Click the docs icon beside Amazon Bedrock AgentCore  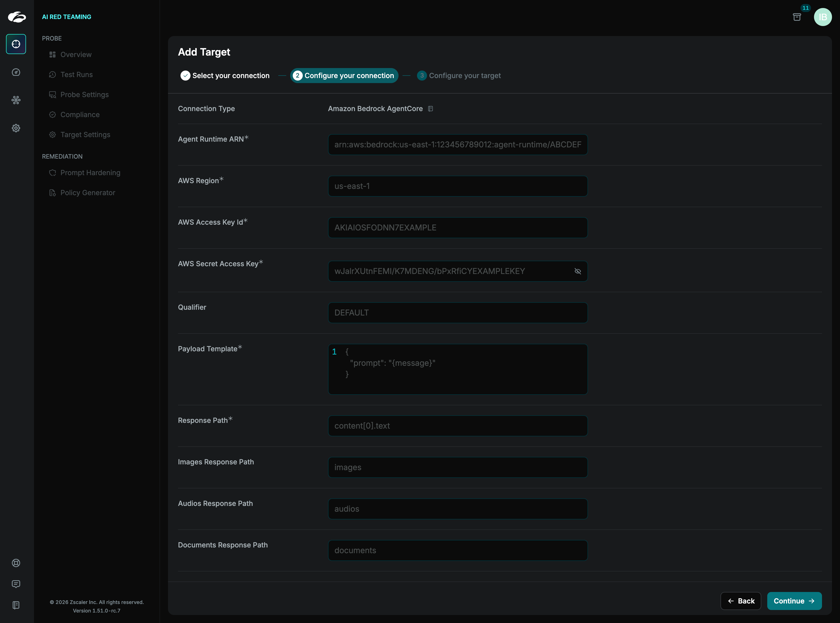coord(430,109)
